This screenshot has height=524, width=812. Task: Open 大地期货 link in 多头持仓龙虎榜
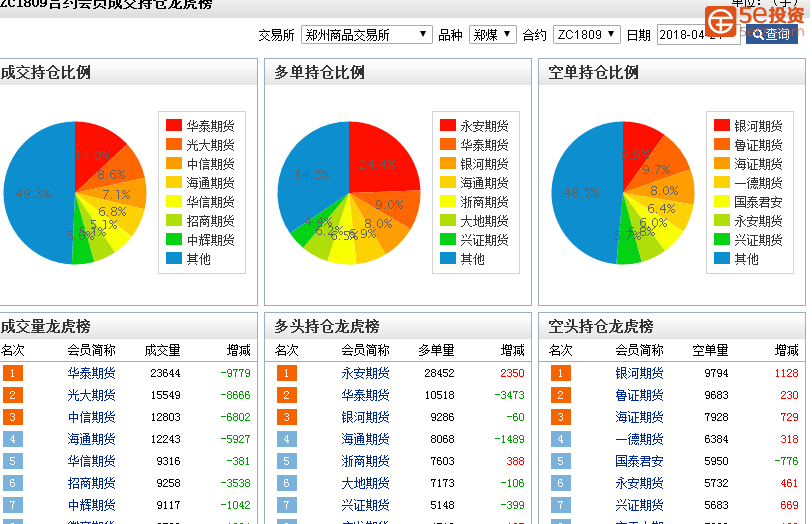tap(365, 483)
